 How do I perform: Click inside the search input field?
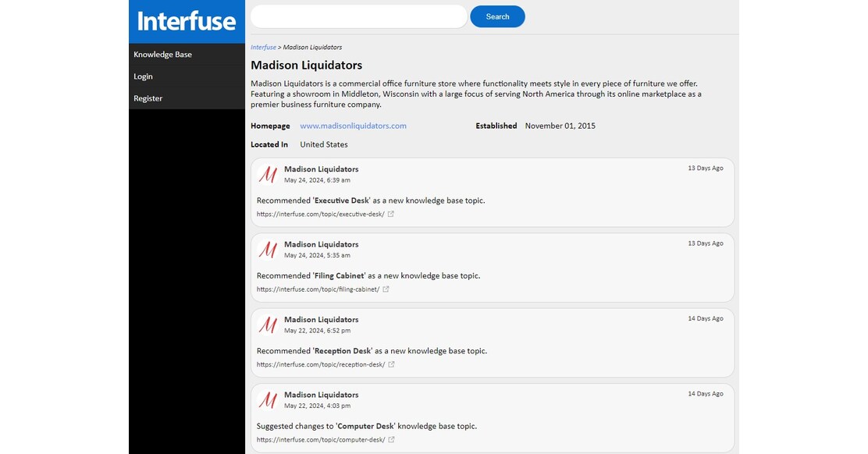click(x=358, y=16)
